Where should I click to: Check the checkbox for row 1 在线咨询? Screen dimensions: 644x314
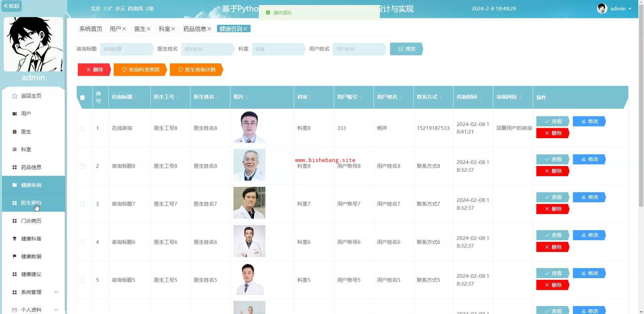click(82, 128)
